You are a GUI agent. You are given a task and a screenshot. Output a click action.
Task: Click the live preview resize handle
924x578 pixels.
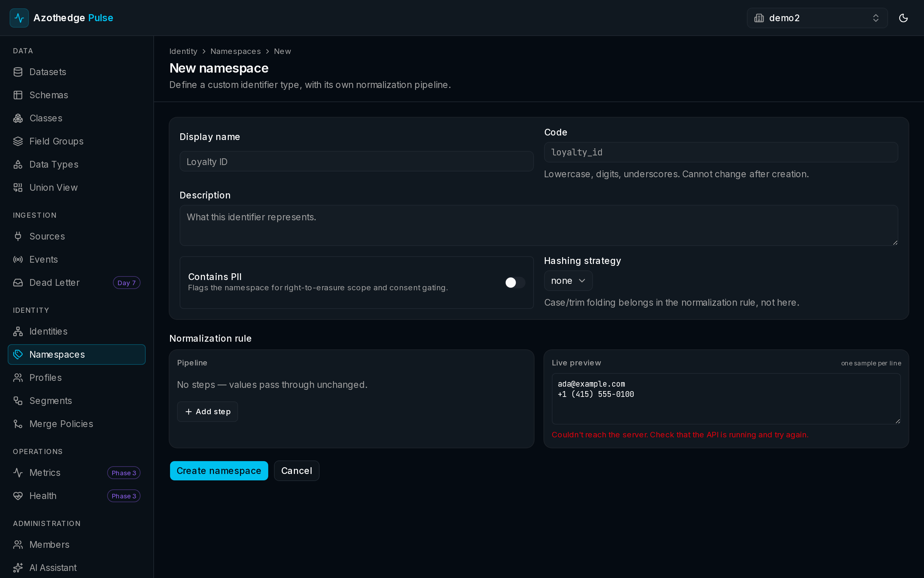click(898, 421)
